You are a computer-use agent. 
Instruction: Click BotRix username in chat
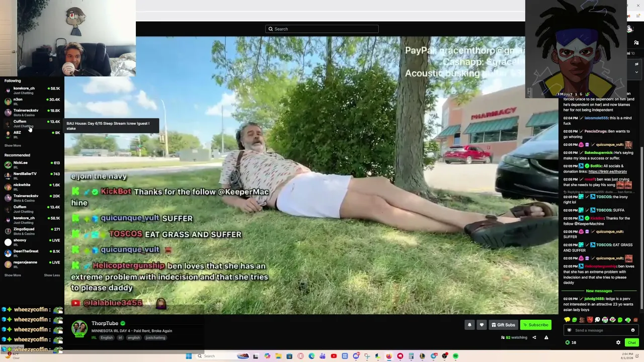click(596, 166)
